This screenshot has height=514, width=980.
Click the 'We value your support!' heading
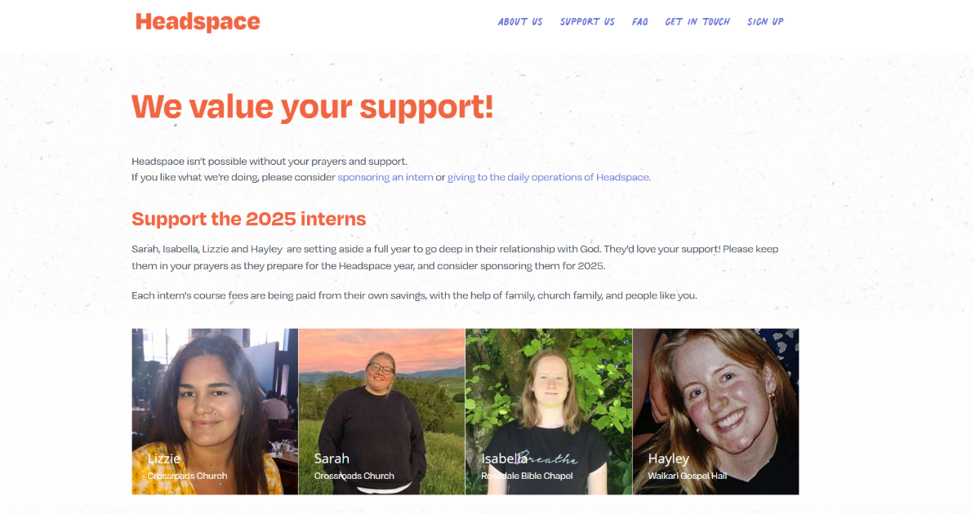[313, 107]
